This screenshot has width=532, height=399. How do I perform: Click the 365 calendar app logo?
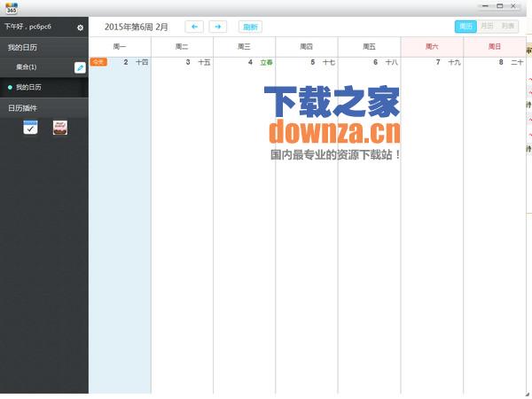coord(12,8)
